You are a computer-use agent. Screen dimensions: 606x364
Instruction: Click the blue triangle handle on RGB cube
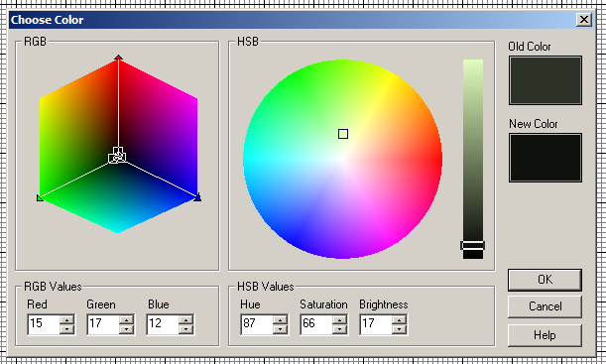(x=197, y=197)
